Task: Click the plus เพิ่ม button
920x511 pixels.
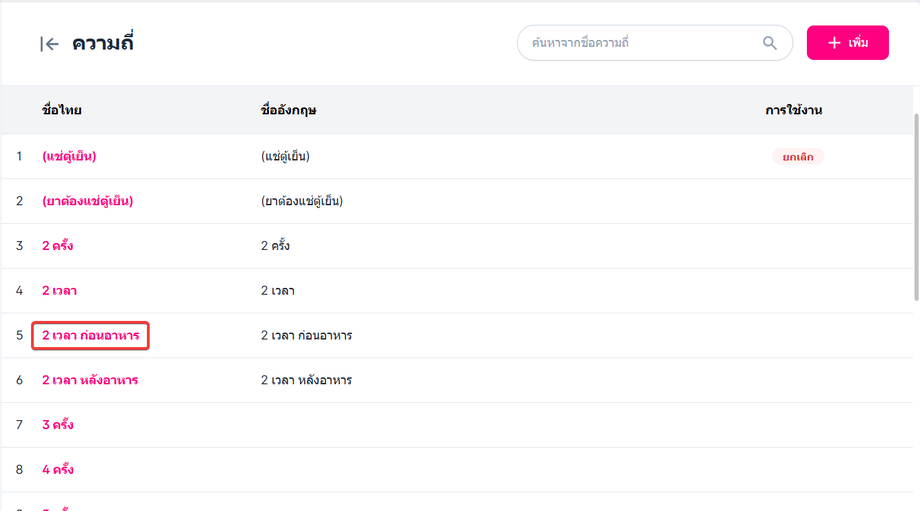Action: [x=847, y=43]
